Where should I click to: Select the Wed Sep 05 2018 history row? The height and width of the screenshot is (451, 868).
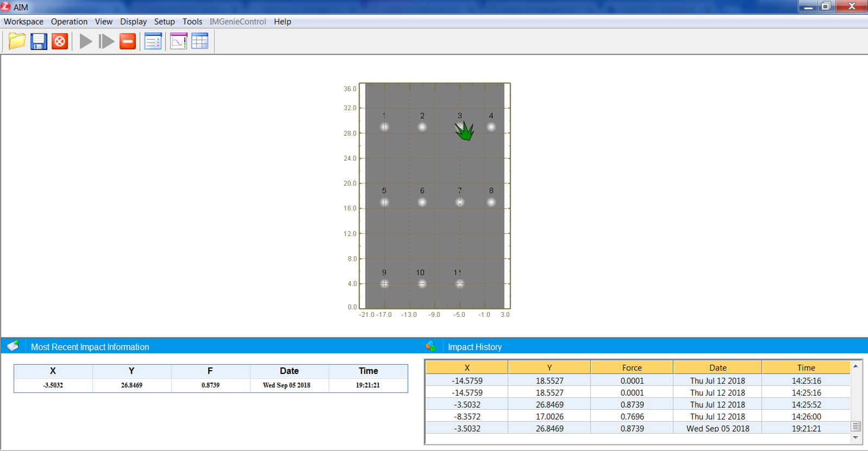coord(637,428)
